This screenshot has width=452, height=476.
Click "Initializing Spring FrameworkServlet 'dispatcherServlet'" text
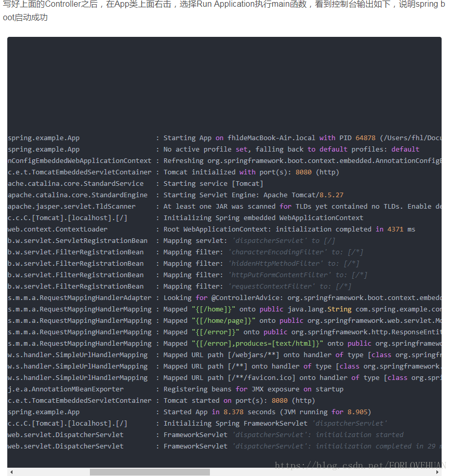pyautogui.click(x=275, y=424)
